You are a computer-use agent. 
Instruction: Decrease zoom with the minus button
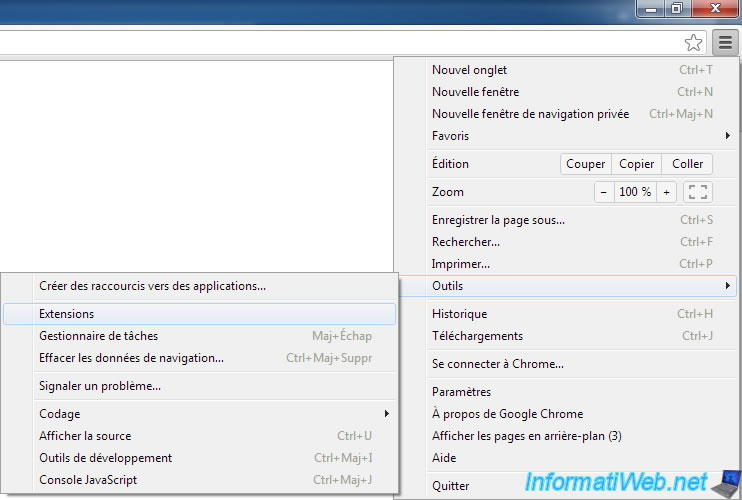click(603, 192)
